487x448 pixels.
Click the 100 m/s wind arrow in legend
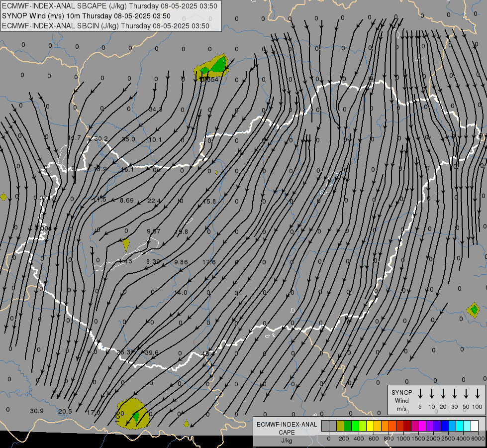click(x=478, y=393)
